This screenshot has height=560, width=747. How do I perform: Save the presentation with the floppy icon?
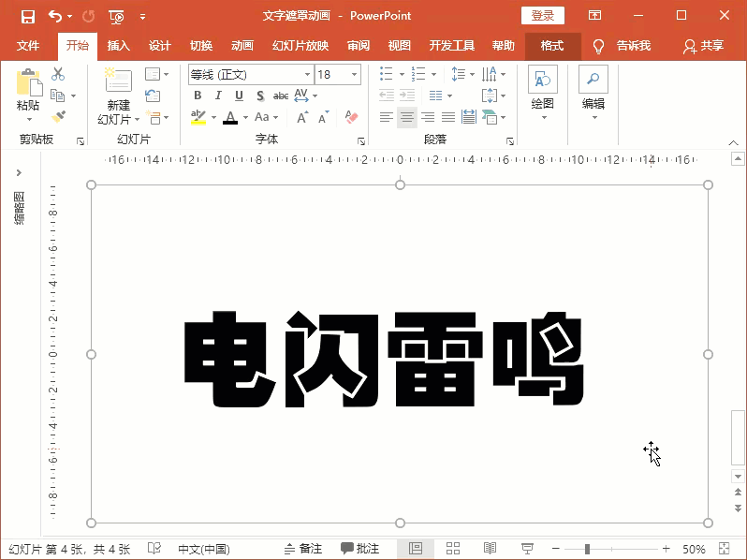(28, 17)
